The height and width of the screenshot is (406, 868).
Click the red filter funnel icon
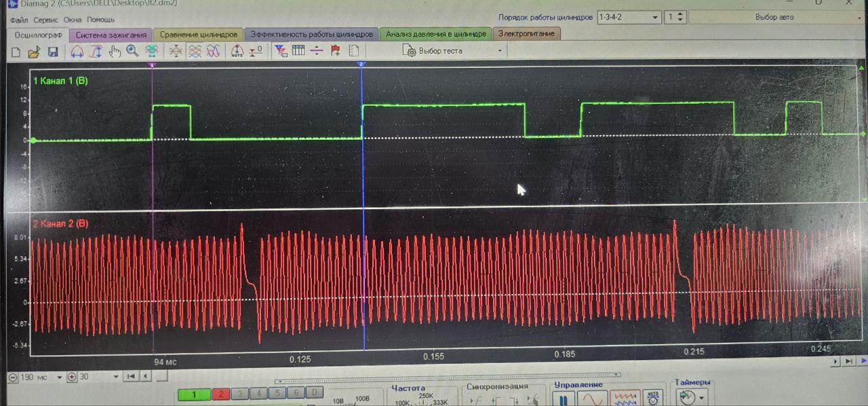click(279, 51)
